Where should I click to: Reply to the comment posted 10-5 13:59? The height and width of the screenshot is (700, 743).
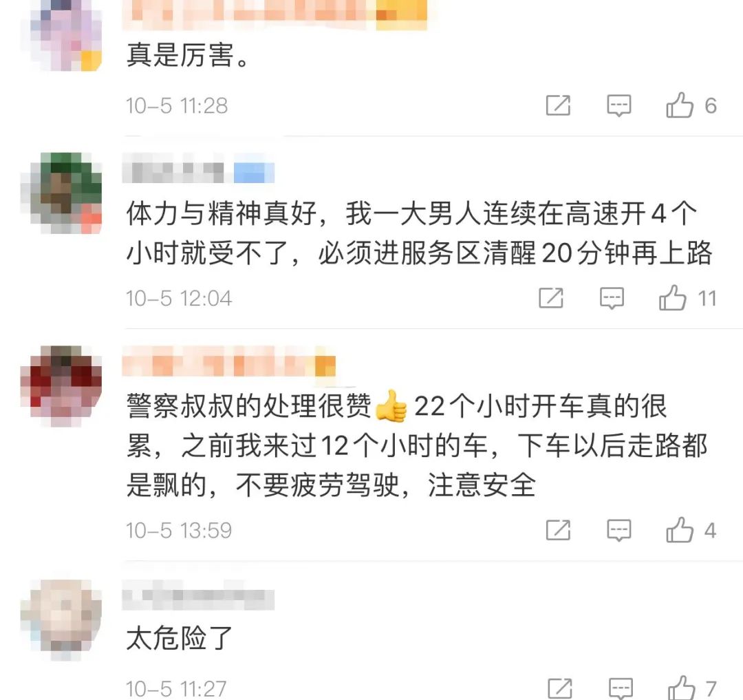point(619,530)
